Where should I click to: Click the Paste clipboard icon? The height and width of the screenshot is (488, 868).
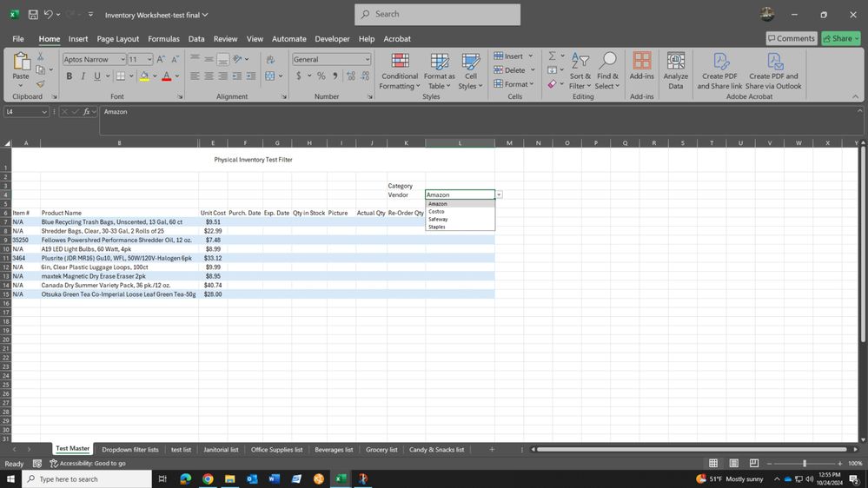pyautogui.click(x=21, y=62)
